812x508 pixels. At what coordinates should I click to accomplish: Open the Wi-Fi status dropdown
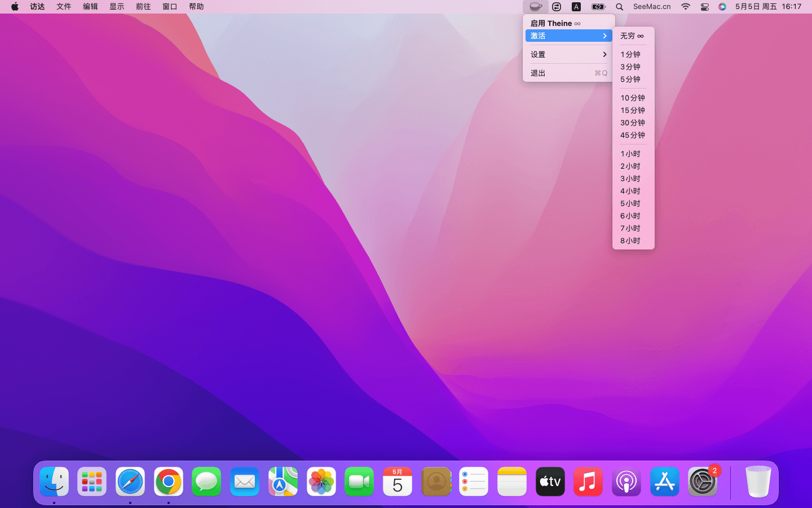pyautogui.click(x=685, y=7)
